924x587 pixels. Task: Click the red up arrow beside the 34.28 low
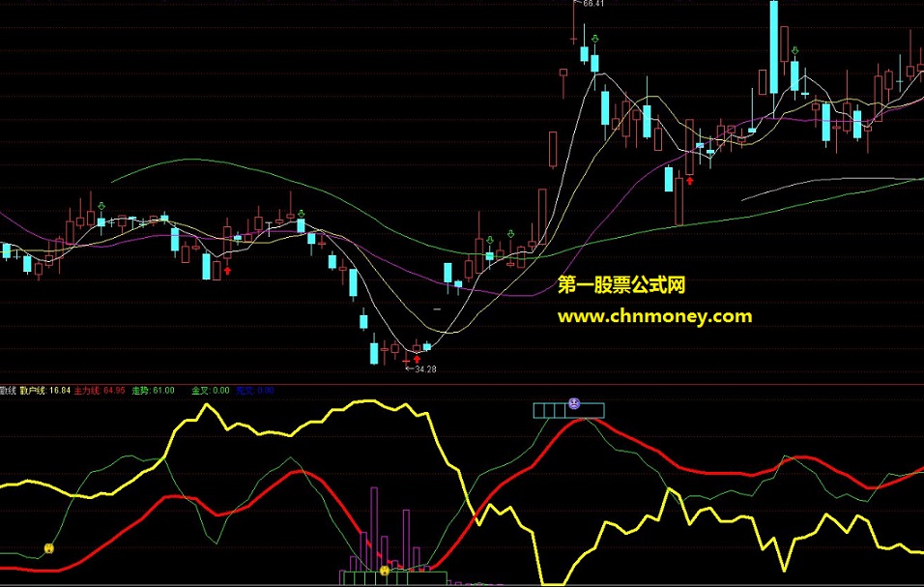point(418,359)
